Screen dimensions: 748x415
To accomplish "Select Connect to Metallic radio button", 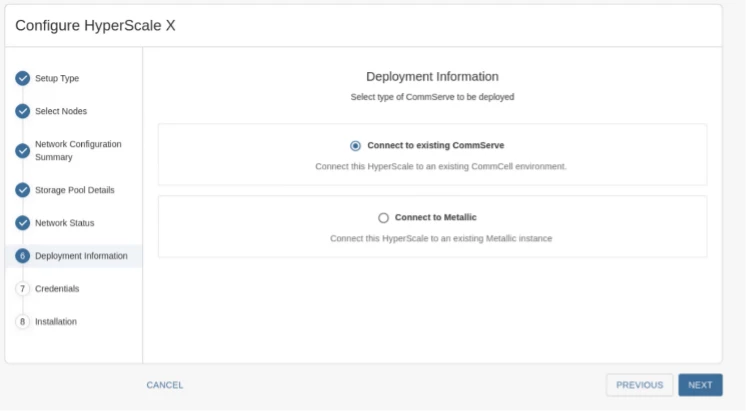I will pos(383,218).
